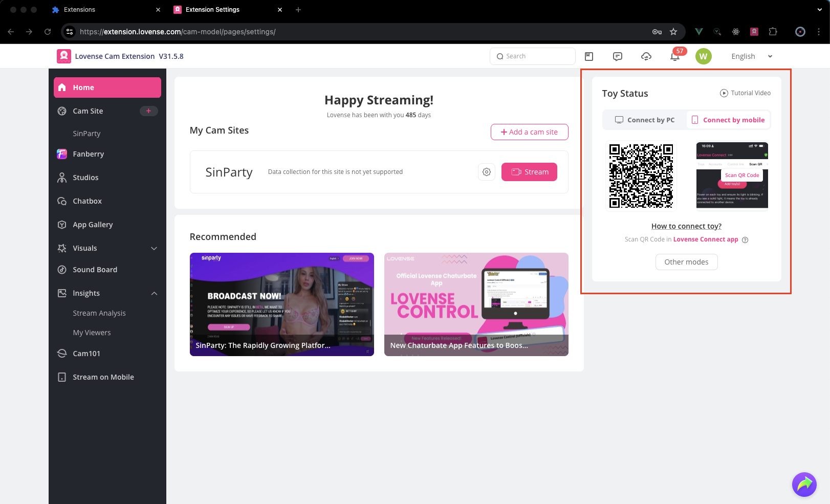Image resolution: width=830 pixels, height=504 pixels.
Task: Open the How to connect toy link
Action: pyautogui.click(x=686, y=226)
